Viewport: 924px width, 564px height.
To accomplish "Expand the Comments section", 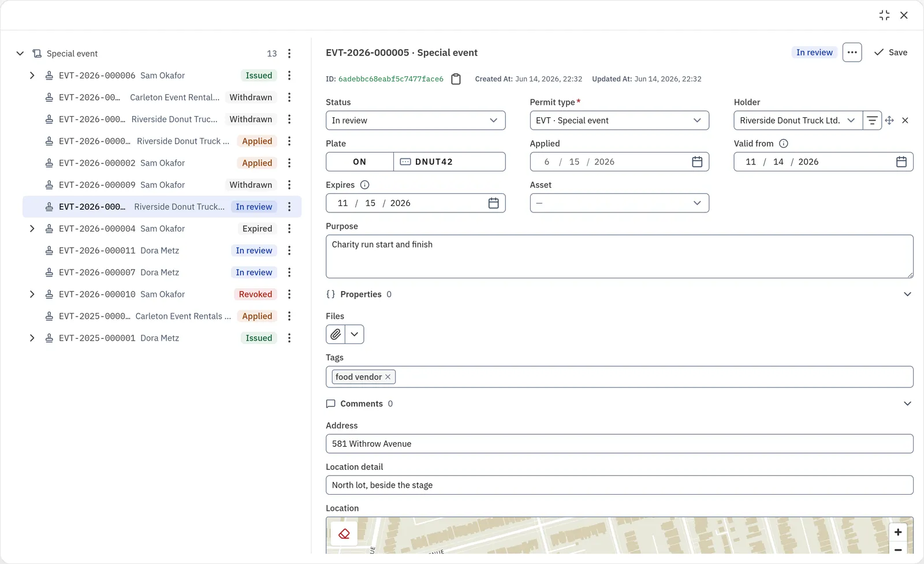I will [x=907, y=404].
